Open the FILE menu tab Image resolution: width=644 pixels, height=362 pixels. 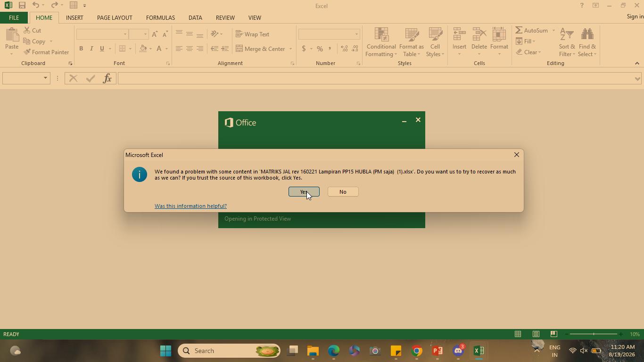click(14, 17)
